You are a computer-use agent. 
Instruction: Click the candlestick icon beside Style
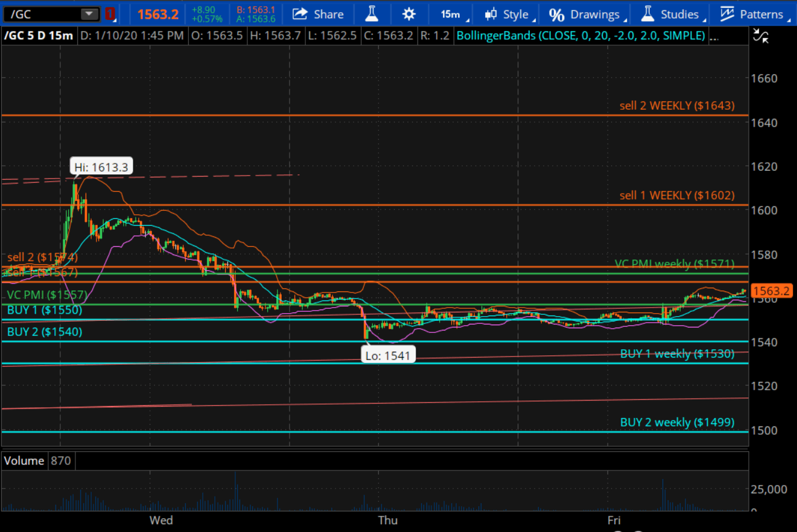coord(492,14)
